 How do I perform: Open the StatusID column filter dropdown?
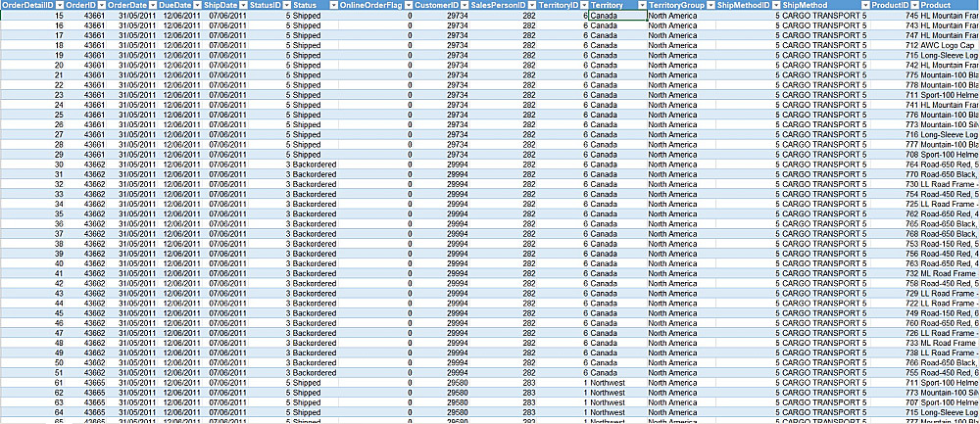coord(286,4)
